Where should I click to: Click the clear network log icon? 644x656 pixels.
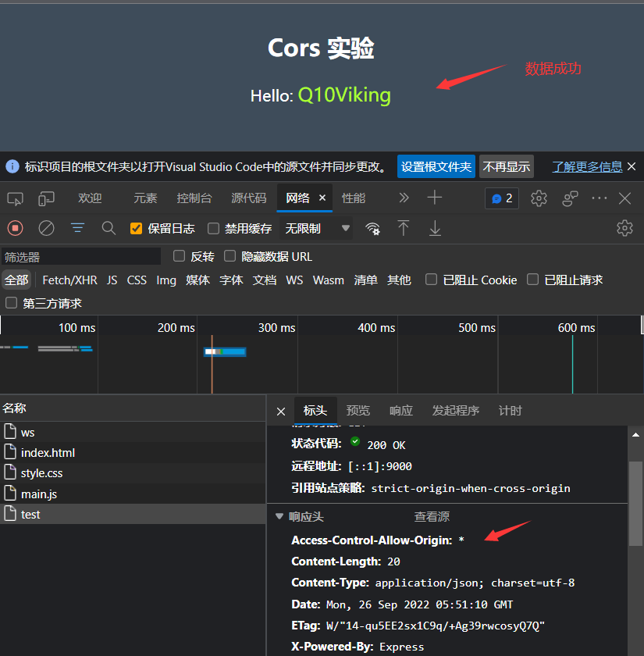tap(46, 228)
